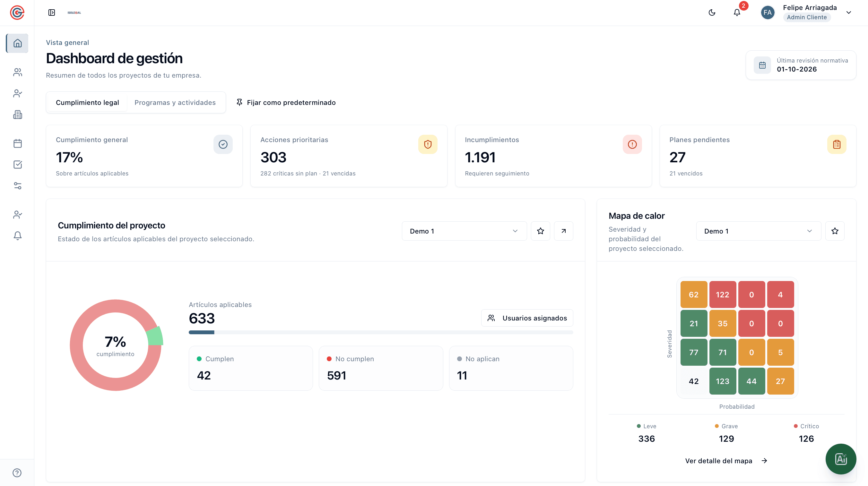
Task: Click the Cumplimiento general check icon
Action: 223,144
